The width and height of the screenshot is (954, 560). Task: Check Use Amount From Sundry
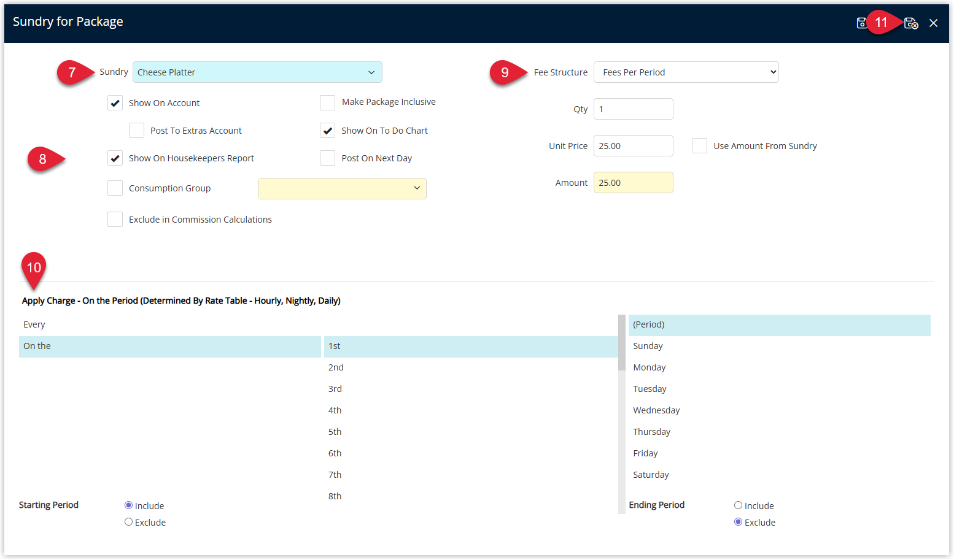point(699,145)
